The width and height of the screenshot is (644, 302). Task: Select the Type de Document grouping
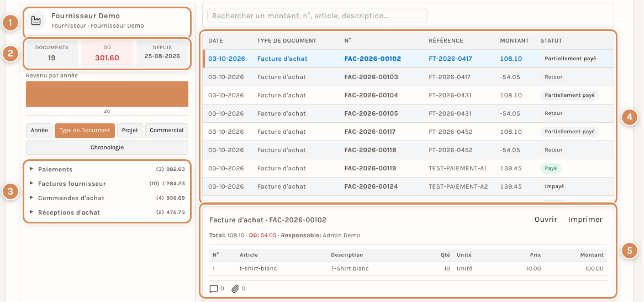(x=85, y=131)
